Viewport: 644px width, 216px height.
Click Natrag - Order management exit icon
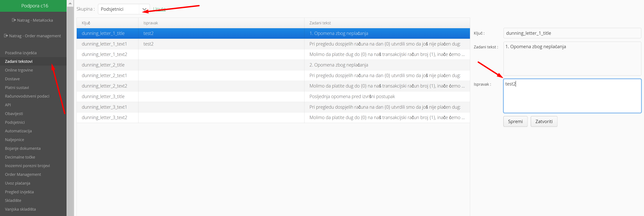pos(6,36)
